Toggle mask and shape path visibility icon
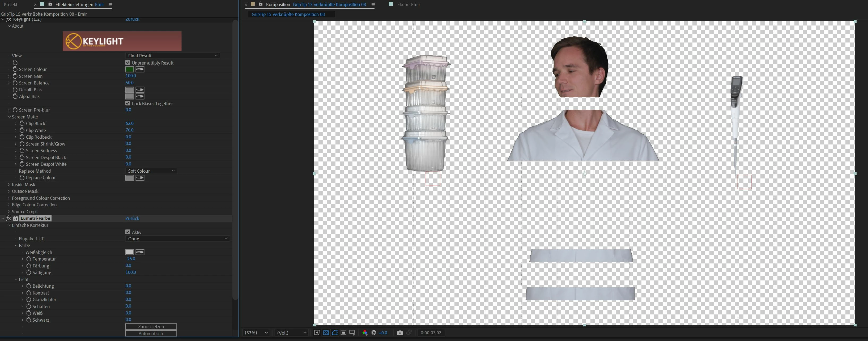This screenshot has width=868, height=341. tap(335, 333)
